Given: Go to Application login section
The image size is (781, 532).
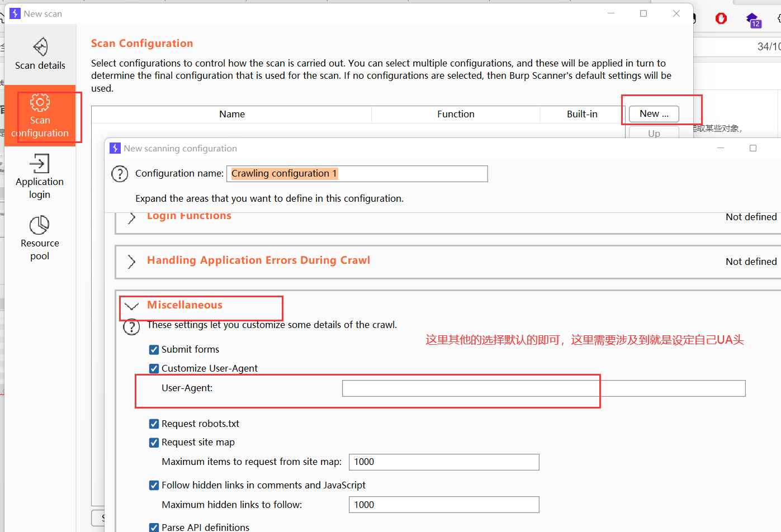Looking at the screenshot, I should click(x=40, y=176).
